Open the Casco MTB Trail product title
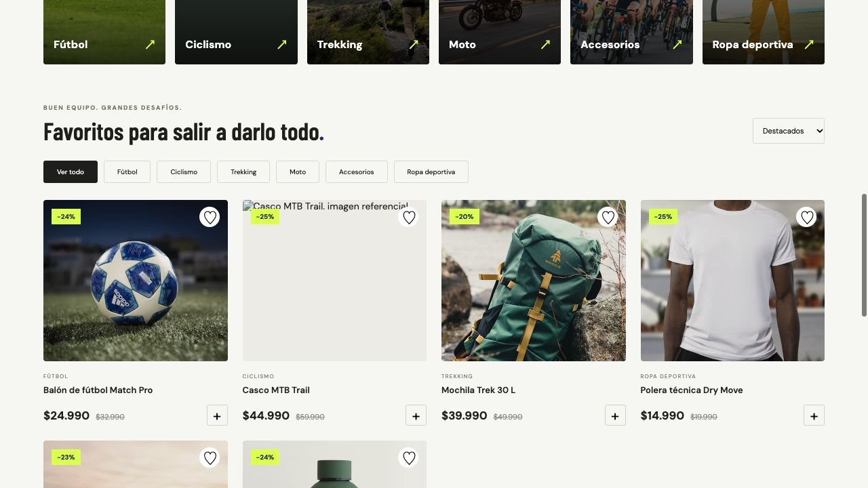Image resolution: width=868 pixels, height=488 pixels. coord(276,390)
